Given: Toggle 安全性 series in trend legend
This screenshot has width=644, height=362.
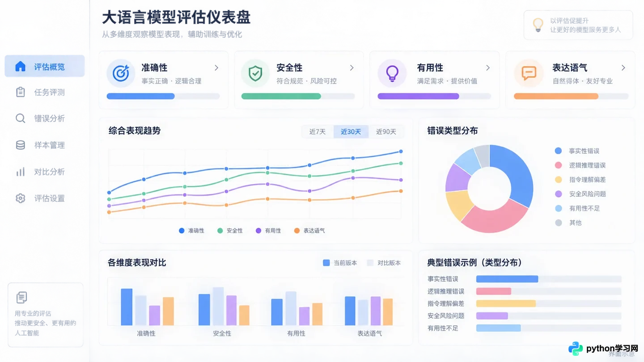Looking at the screenshot, I should click(230, 231).
